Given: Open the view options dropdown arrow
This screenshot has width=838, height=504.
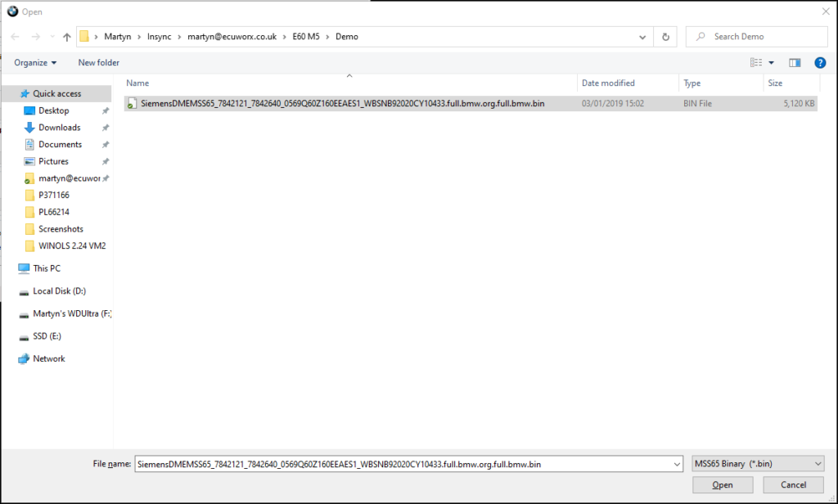Looking at the screenshot, I should [771, 62].
